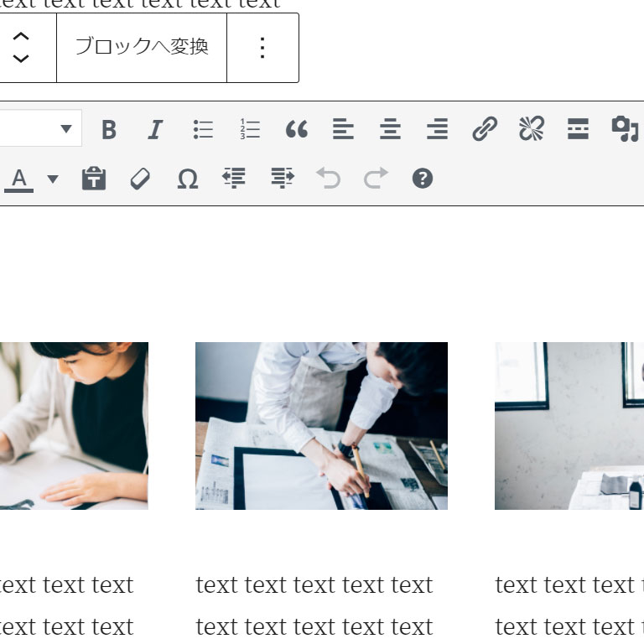Move block up with the up chevron
Viewport: 644px width, 644px height.
pos(20,37)
